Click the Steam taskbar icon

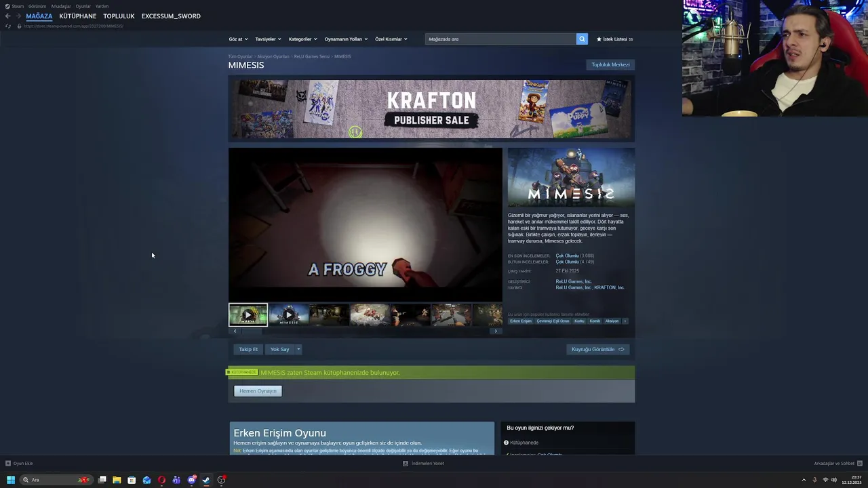pos(206,480)
